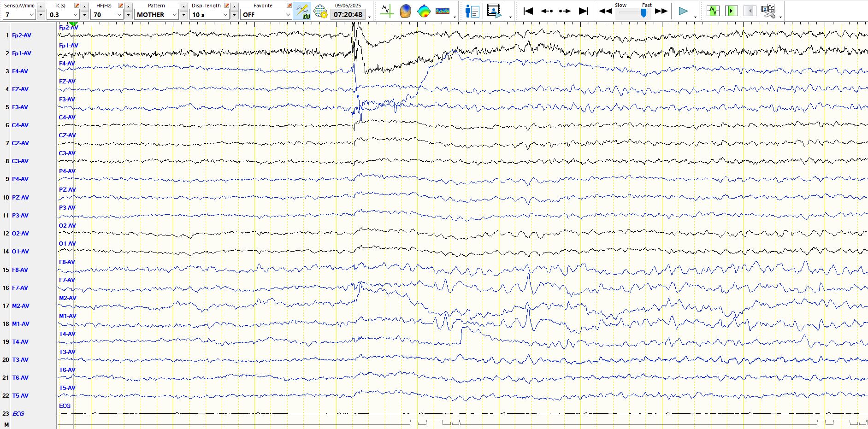The image size is (868, 429).
Task: Click the Slow/Fast playback speed slider handle
Action: click(x=644, y=13)
